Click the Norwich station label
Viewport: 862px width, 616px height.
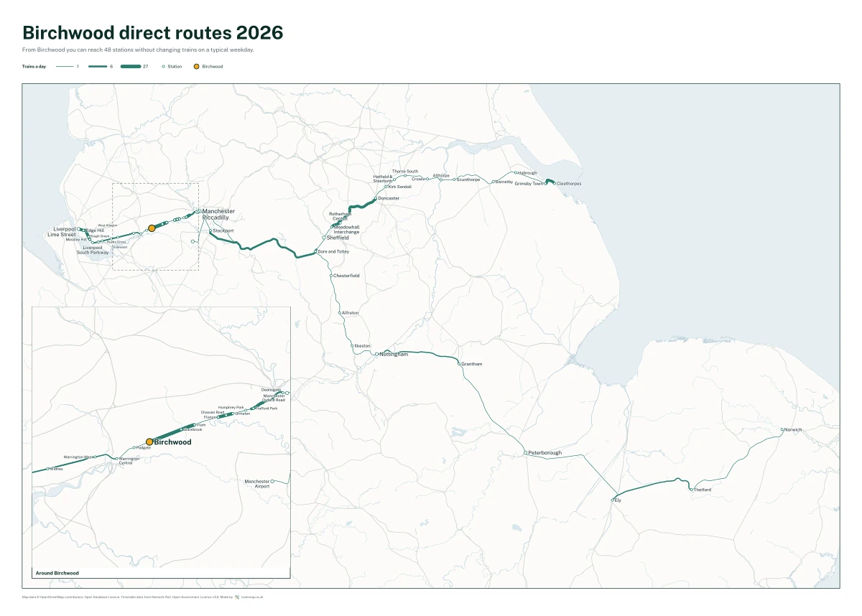click(x=793, y=430)
